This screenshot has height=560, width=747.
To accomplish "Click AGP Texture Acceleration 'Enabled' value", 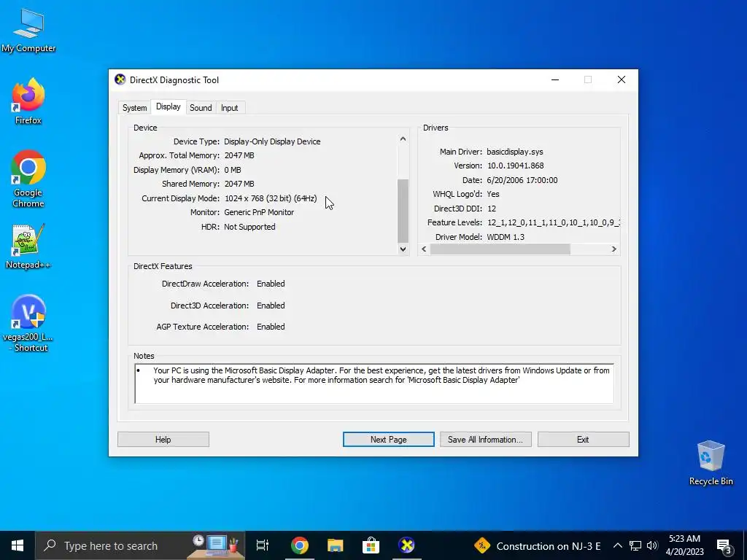I will (x=271, y=327).
